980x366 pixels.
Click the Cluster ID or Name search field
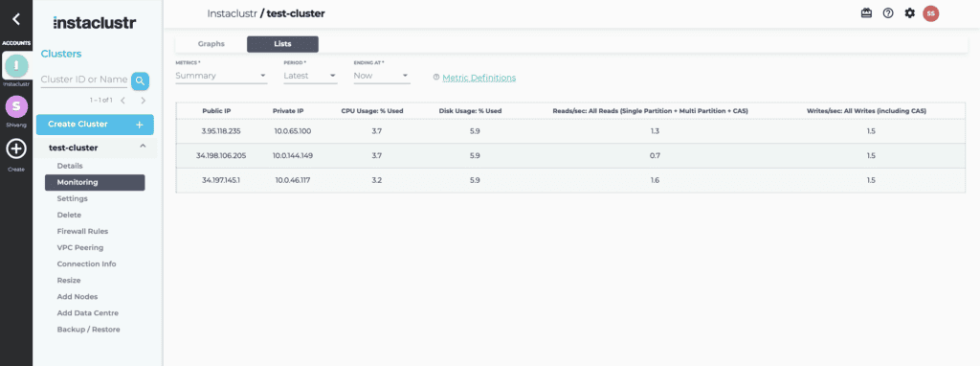[84, 80]
